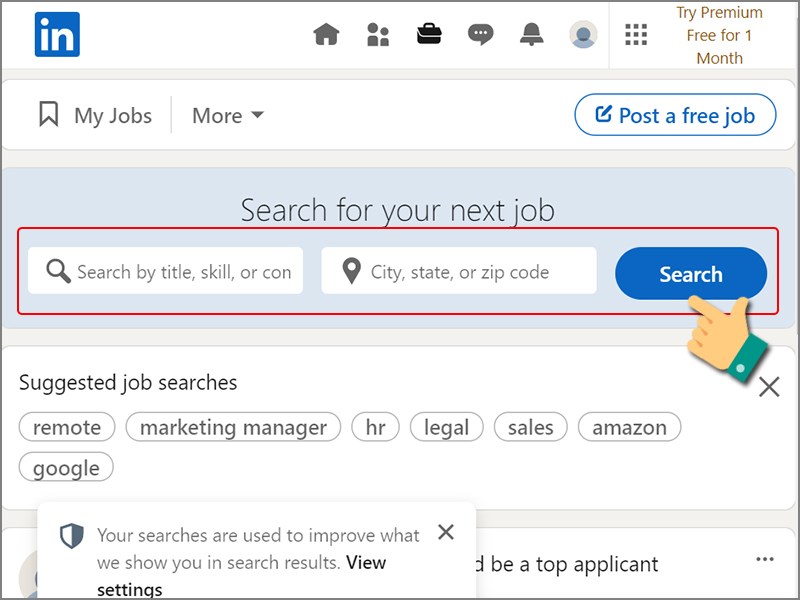This screenshot has width=800, height=600.
Task: Click the blue Search button
Action: click(691, 273)
